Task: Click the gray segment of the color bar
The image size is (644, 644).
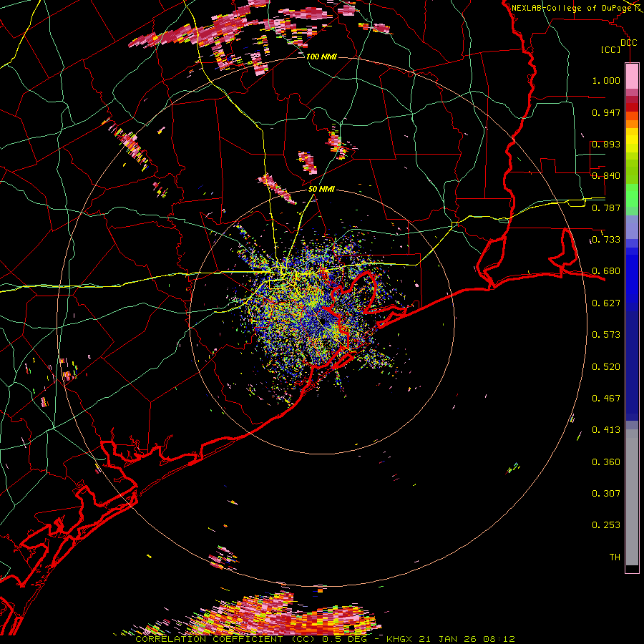Action: tap(632, 497)
